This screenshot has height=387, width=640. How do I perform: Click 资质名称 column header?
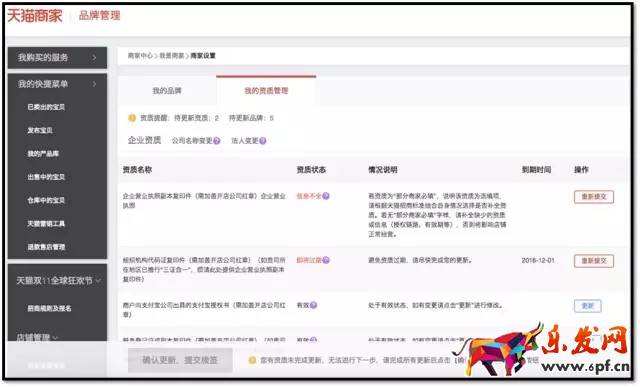click(137, 170)
